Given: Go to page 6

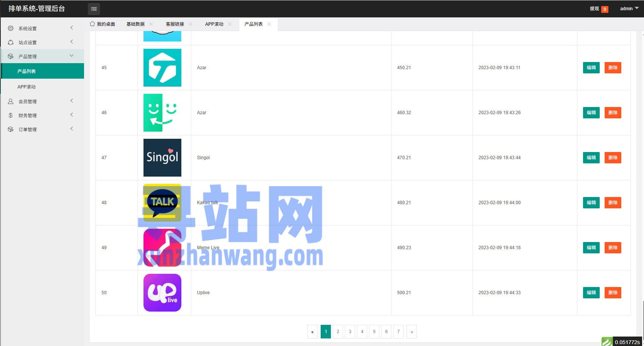Looking at the screenshot, I should click(386, 332).
